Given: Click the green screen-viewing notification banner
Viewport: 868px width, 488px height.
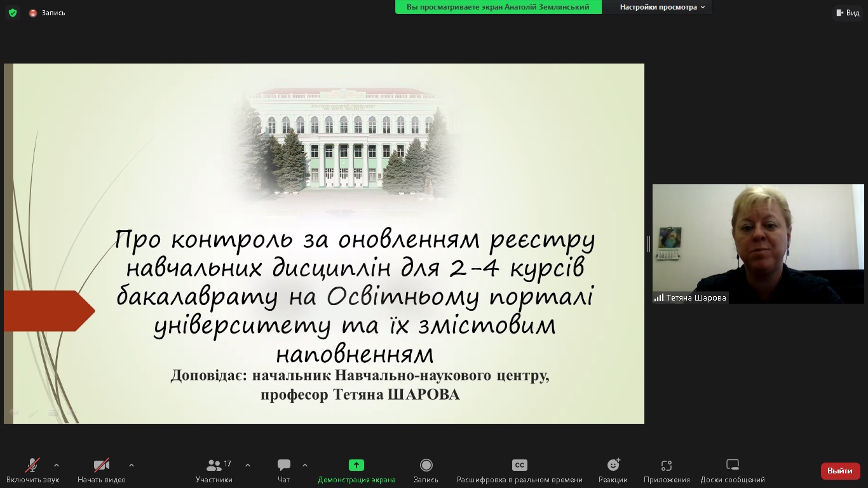Looking at the screenshot, I should (x=498, y=7).
